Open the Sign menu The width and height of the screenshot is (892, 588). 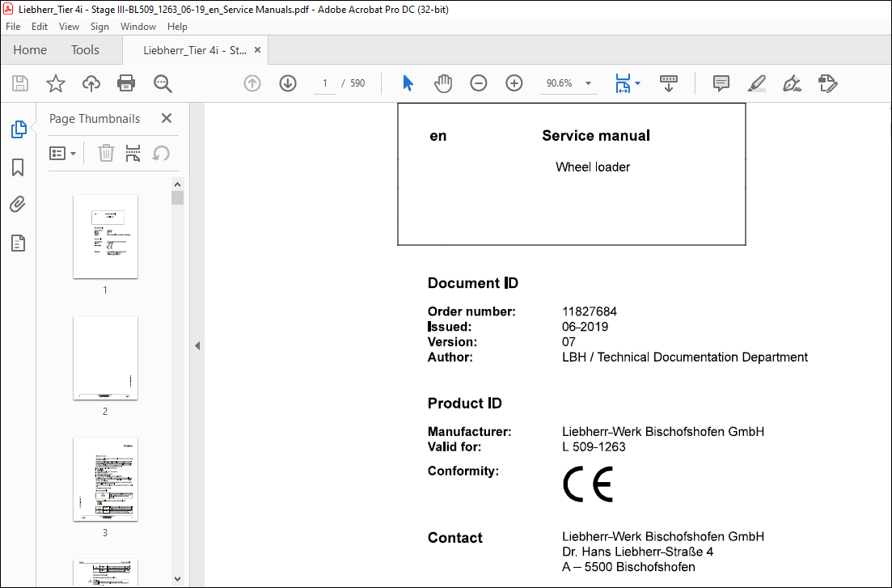99,27
